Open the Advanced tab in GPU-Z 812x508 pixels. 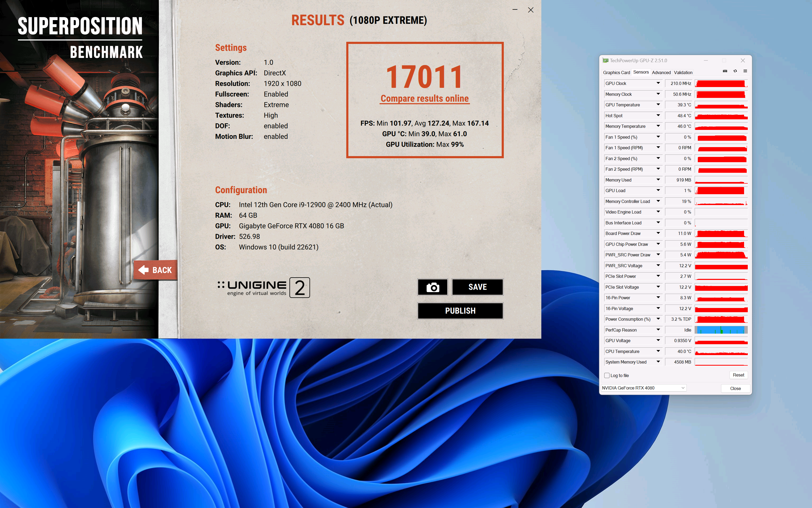661,72
